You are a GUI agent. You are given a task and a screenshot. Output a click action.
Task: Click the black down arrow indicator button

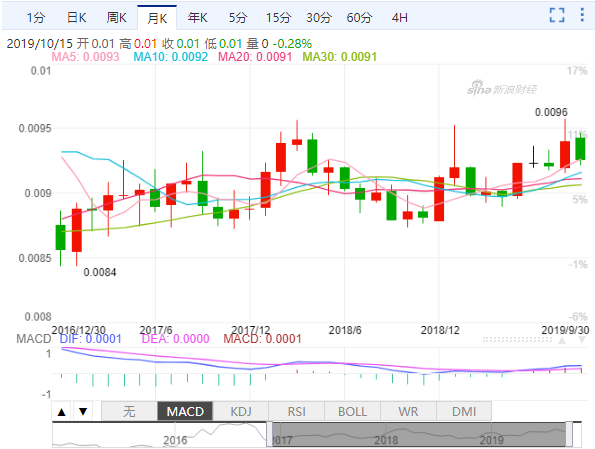(83, 411)
